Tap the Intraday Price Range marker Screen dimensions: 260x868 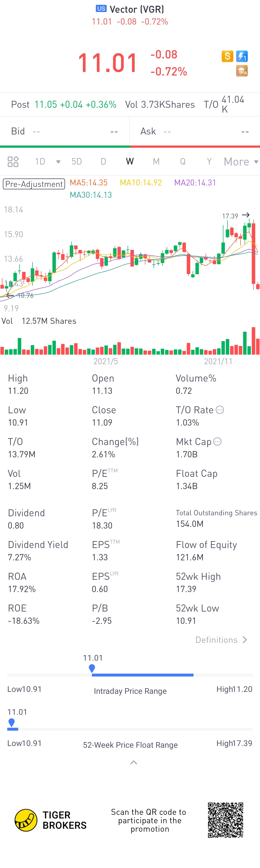coord(92,668)
